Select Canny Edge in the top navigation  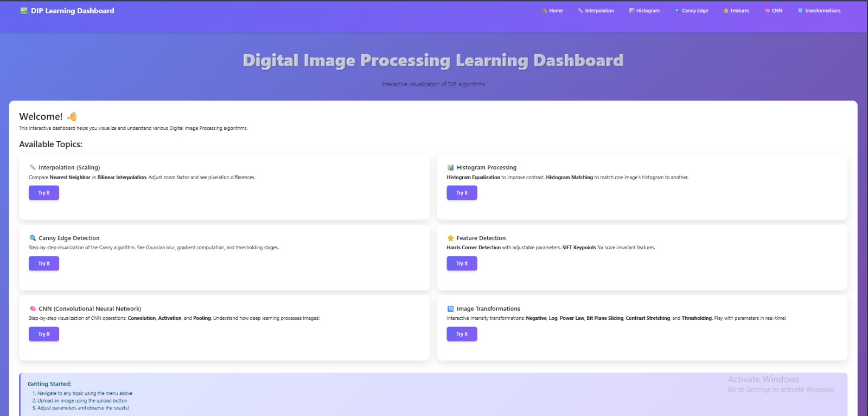tap(692, 11)
